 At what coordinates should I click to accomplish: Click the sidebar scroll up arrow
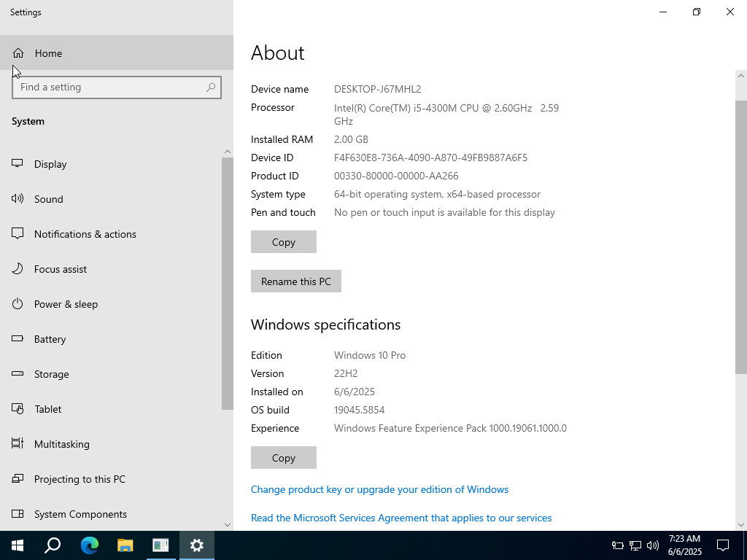tap(228, 152)
